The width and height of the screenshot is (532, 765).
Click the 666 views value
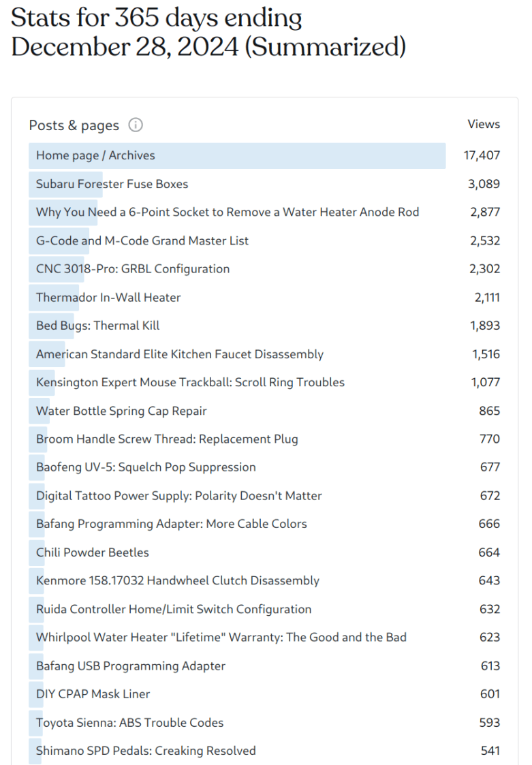point(490,524)
